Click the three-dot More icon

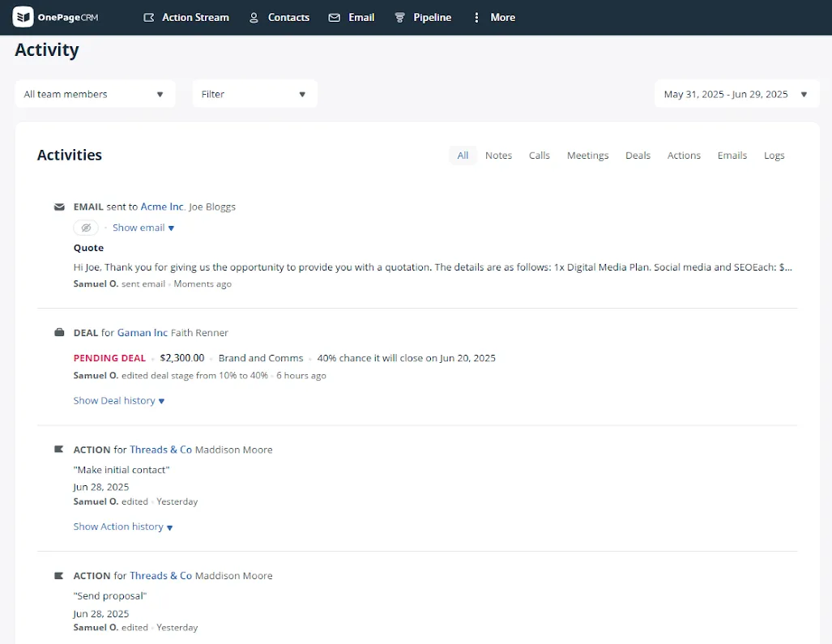tap(476, 18)
